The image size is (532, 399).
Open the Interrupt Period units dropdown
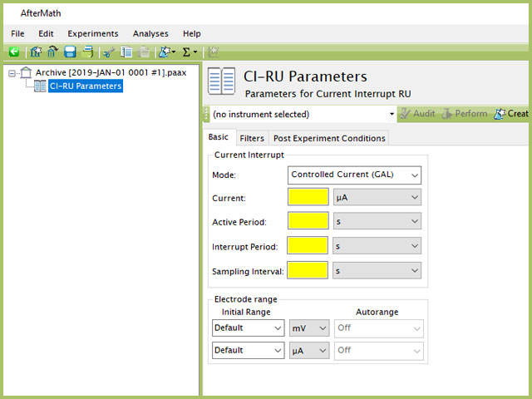(377, 246)
